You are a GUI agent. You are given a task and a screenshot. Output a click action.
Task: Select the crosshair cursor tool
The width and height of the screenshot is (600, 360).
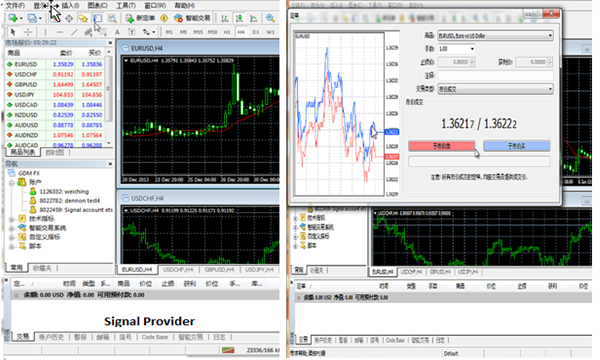coord(28,32)
